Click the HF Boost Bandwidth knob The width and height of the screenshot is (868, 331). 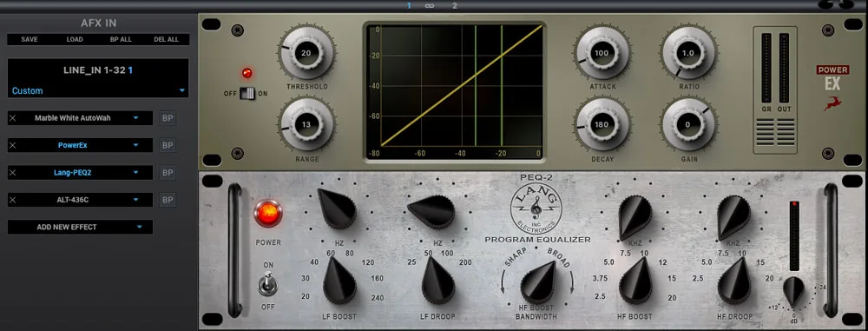point(537,282)
